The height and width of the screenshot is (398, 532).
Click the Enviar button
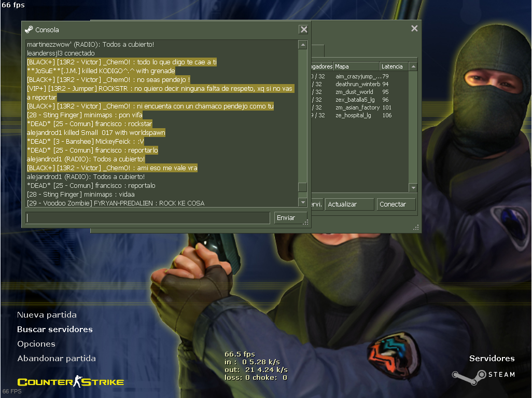click(290, 218)
